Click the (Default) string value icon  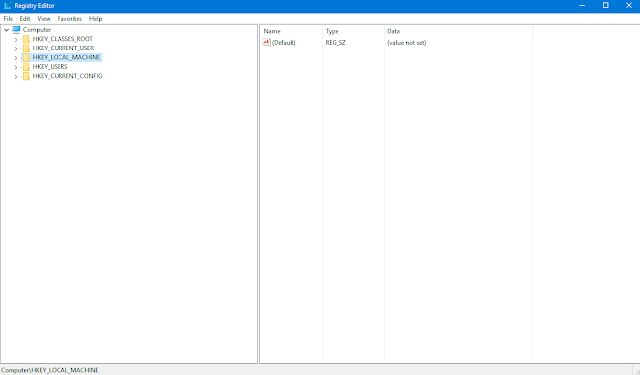(267, 42)
